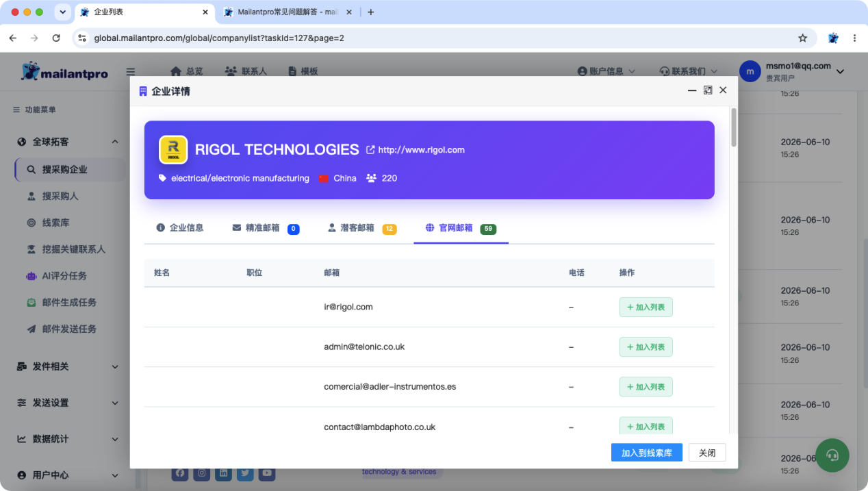Click the browser reload icon
Viewport: 868px width, 491px height.
tap(56, 38)
